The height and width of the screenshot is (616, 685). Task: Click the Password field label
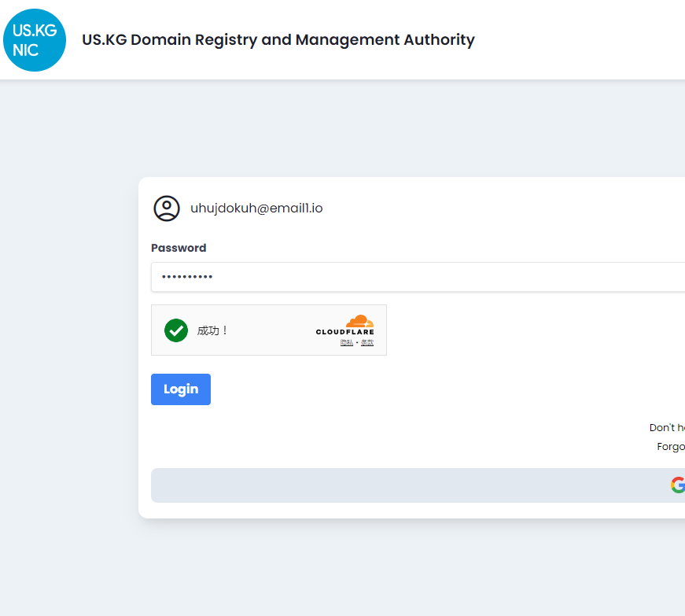tap(179, 248)
